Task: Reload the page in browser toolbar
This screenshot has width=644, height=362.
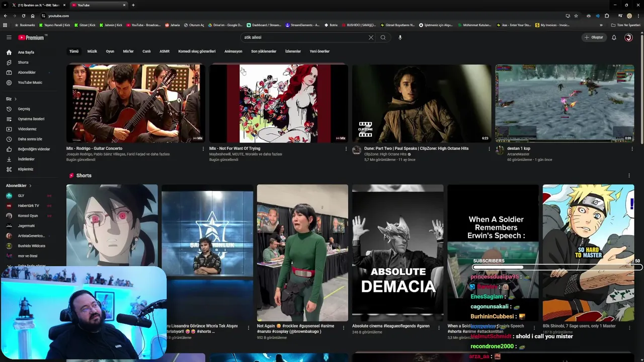Action: pyautogui.click(x=24, y=16)
